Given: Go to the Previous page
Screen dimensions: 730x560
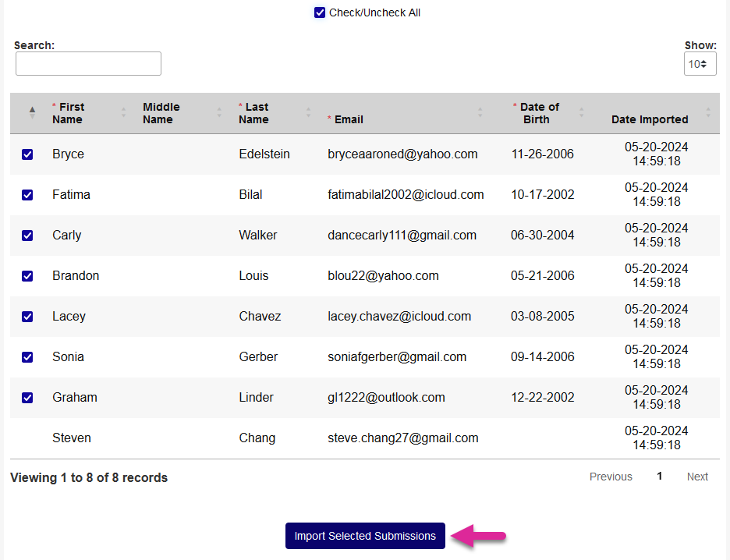Looking at the screenshot, I should [611, 477].
